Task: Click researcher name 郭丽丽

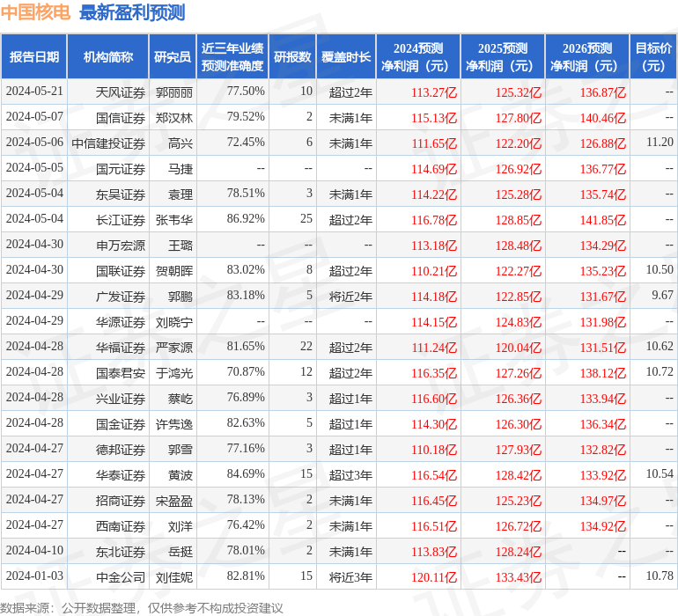Action: pyautogui.click(x=174, y=92)
